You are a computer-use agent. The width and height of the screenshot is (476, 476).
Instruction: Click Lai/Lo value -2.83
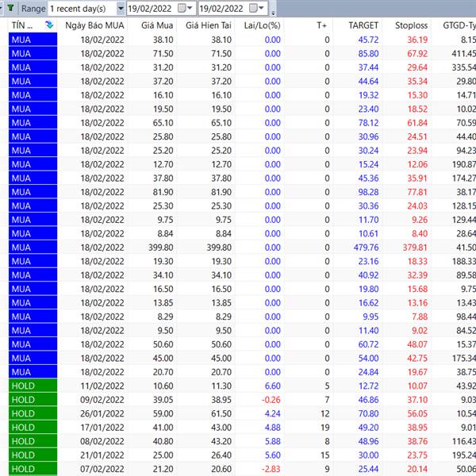click(271, 469)
